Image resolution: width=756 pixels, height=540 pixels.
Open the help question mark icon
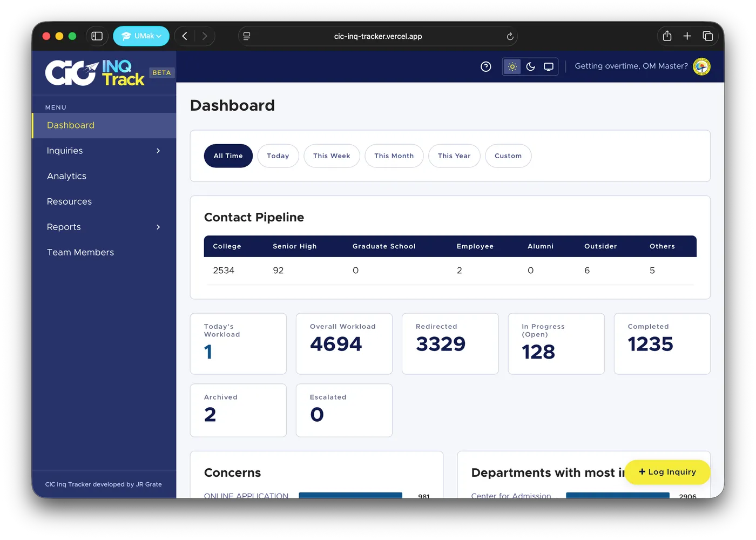[485, 66]
